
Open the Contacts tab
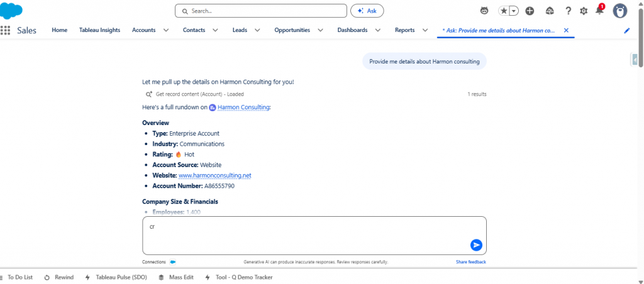tap(194, 30)
